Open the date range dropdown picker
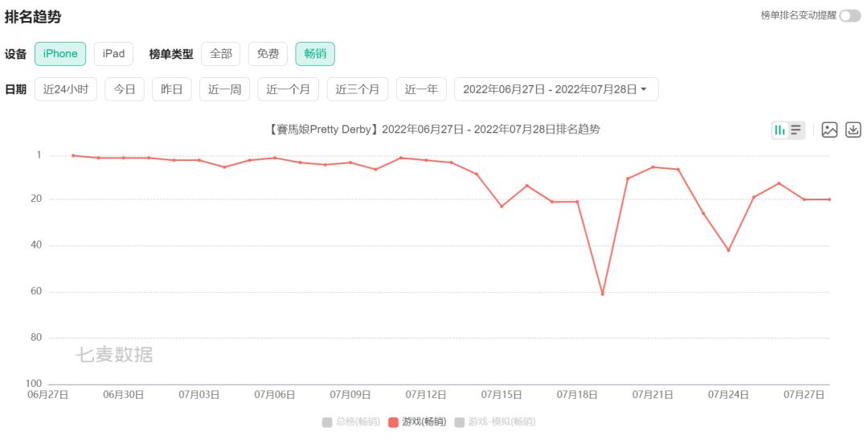868x440 pixels. point(556,89)
